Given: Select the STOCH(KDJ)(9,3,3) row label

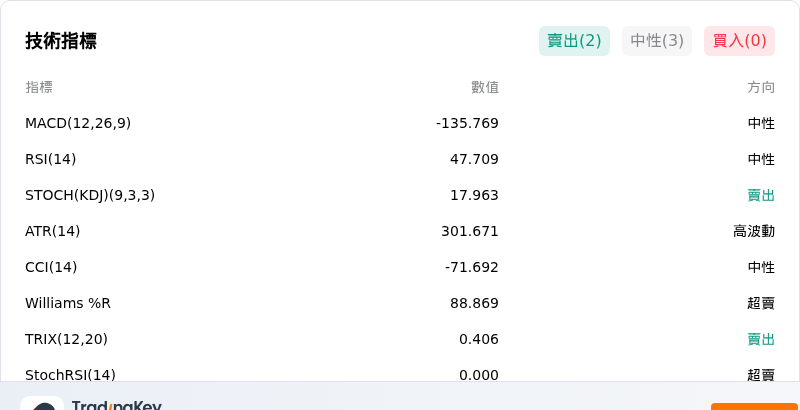Looking at the screenshot, I should pyautogui.click(x=90, y=195).
